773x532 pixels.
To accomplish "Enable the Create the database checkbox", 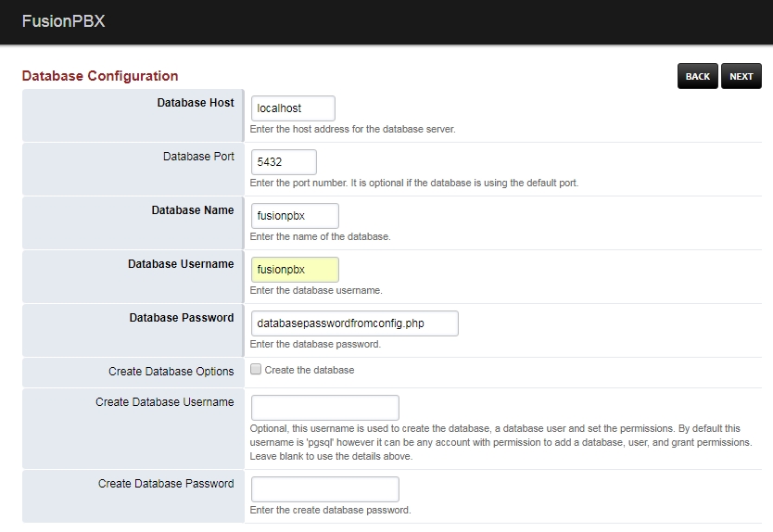I will pos(256,370).
